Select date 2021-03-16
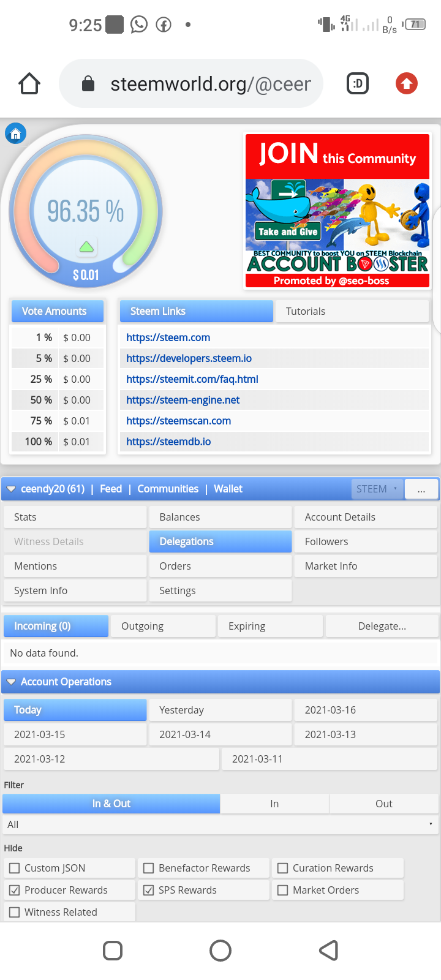The height and width of the screenshot is (980, 441). click(x=366, y=710)
